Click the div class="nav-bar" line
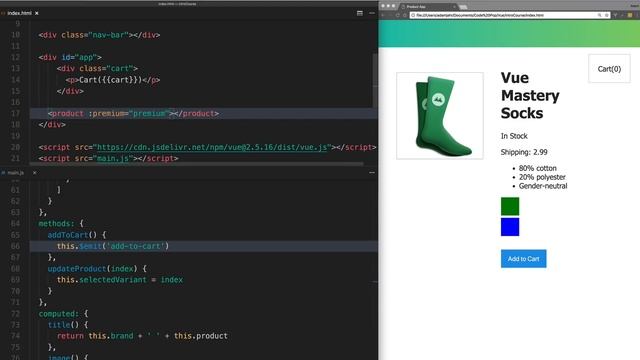The image size is (640, 360). click(99, 35)
